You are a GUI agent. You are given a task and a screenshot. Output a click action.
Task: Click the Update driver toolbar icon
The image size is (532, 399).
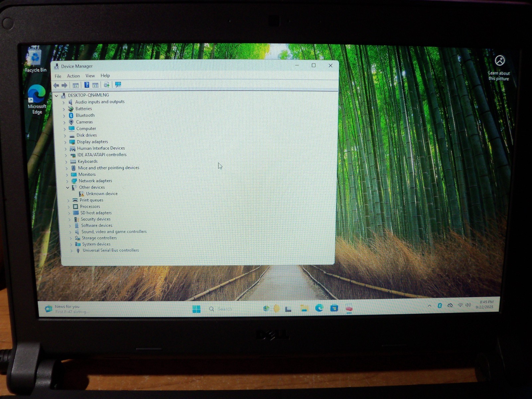point(107,85)
